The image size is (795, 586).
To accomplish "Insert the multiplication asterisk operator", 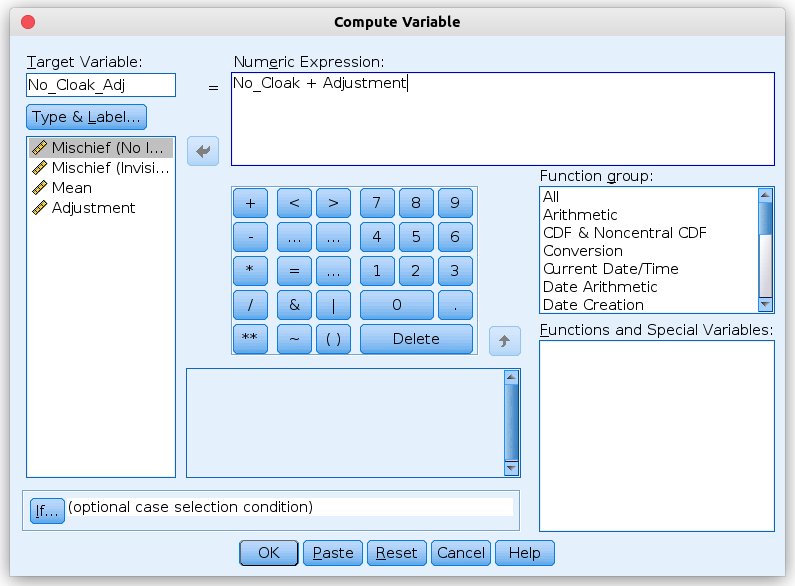I will coord(250,271).
